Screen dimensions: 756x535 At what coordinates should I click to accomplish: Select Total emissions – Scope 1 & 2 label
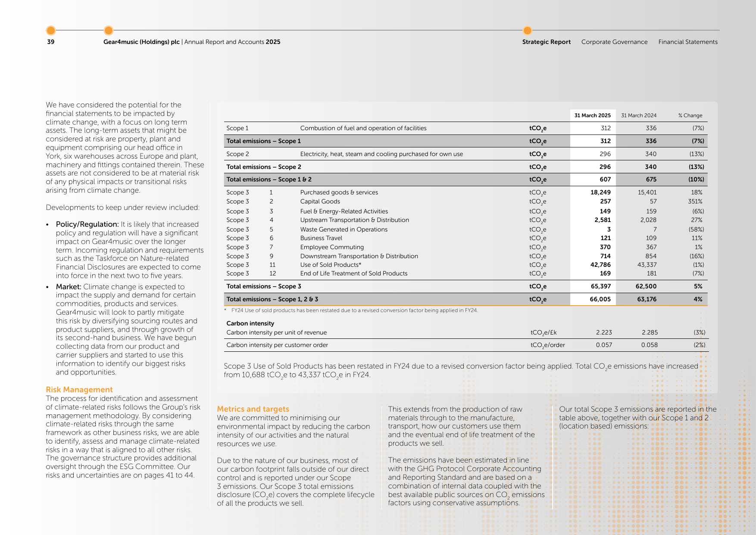pyautogui.click(x=269, y=179)
